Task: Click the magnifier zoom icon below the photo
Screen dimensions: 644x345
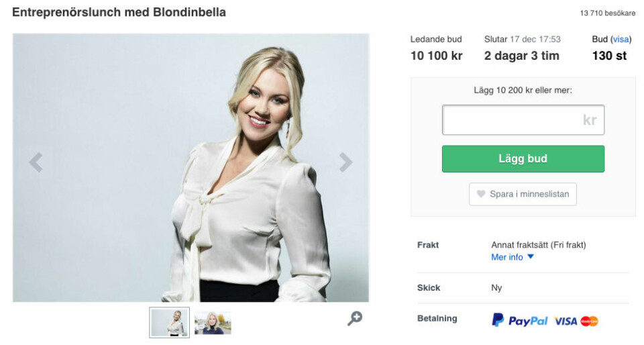Action: [355, 319]
